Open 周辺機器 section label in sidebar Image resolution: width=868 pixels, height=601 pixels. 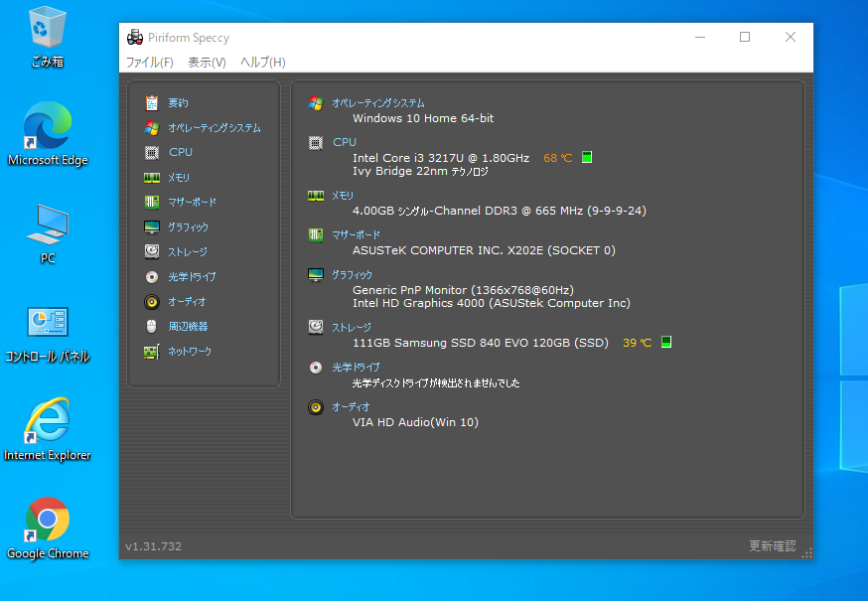[189, 326]
